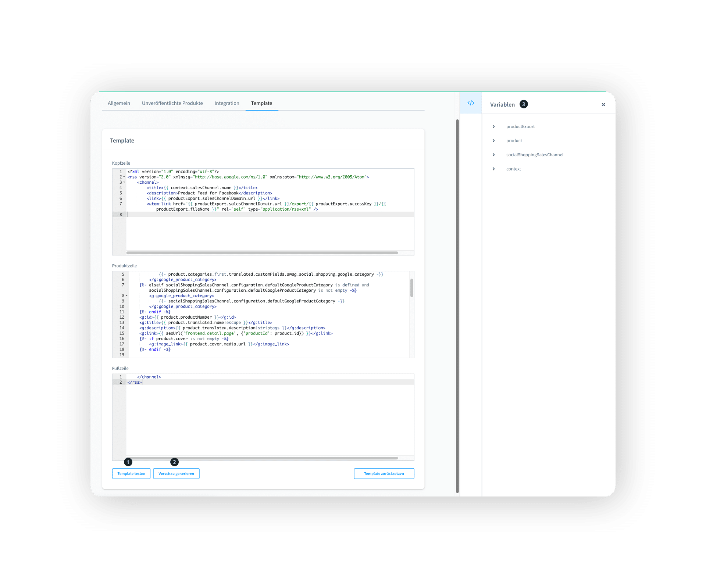The width and height of the screenshot is (706, 588).
Task: Click the Kopfzeile horizontal scrollbar
Action: point(262,253)
